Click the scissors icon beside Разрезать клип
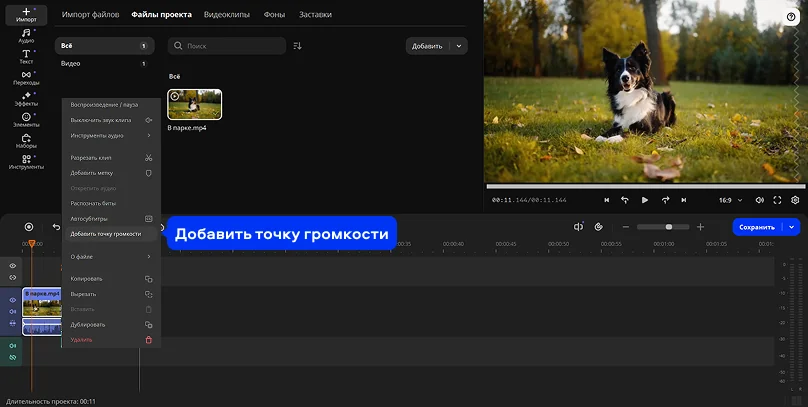808x407 pixels. point(148,158)
